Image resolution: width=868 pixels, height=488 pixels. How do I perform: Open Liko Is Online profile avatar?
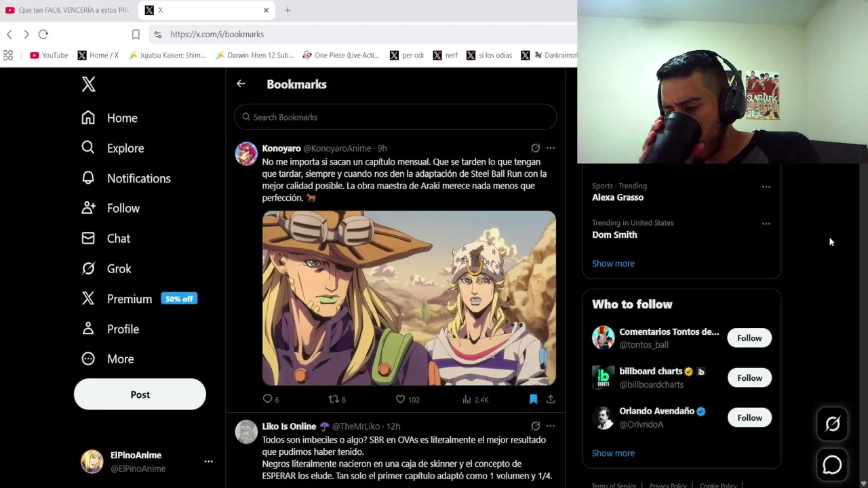coord(246,432)
